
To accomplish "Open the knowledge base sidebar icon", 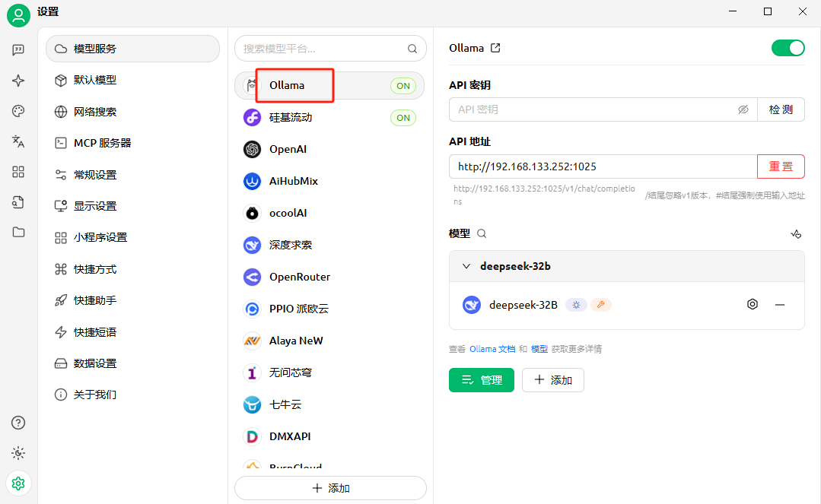I will [18, 202].
